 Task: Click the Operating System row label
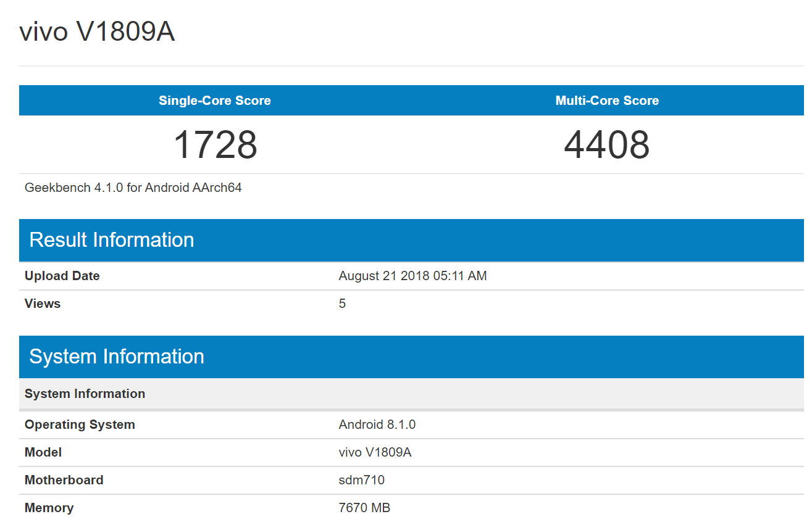(x=80, y=424)
